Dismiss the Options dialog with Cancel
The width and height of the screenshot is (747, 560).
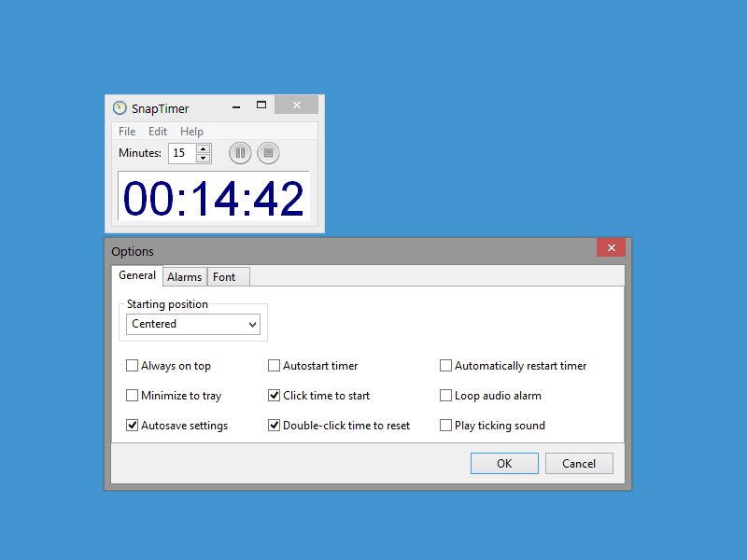click(x=579, y=463)
